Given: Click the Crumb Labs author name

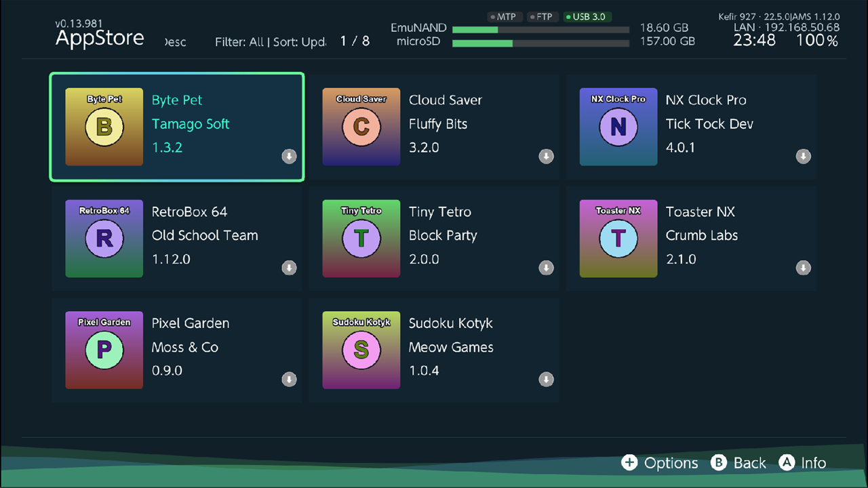Looking at the screenshot, I should [x=702, y=236].
